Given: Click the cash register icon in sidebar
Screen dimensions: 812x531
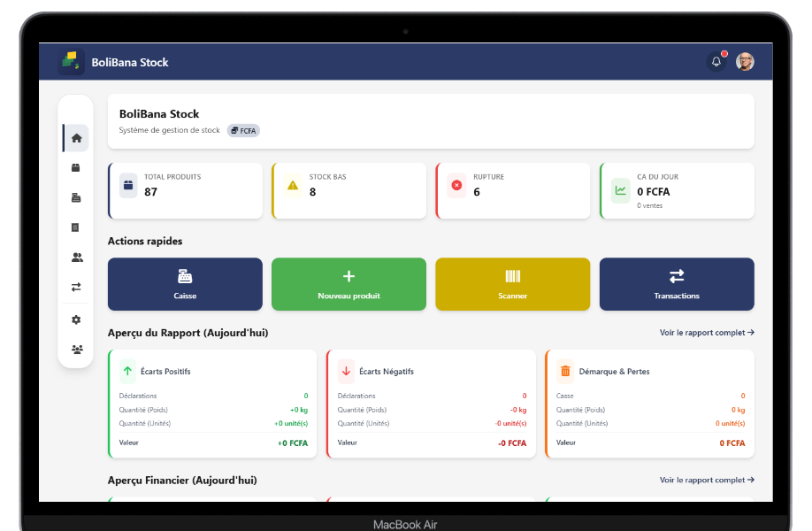Looking at the screenshot, I should (x=76, y=198).
